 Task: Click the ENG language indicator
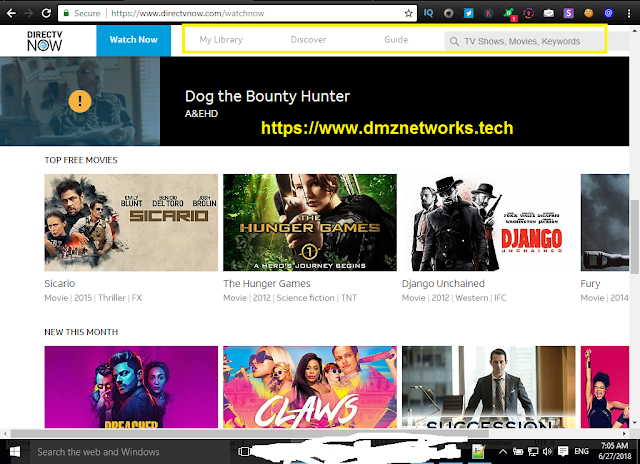tap(581, 451)
